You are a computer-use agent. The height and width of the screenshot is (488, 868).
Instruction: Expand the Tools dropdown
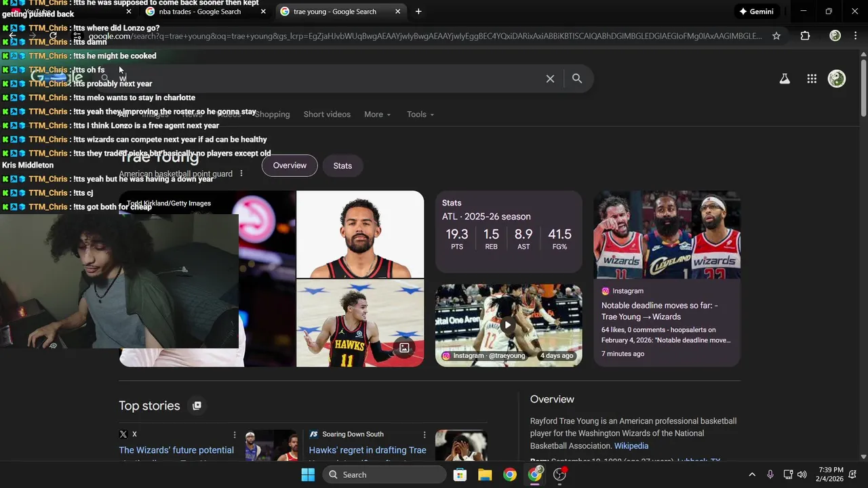click(x=420, y=115)
